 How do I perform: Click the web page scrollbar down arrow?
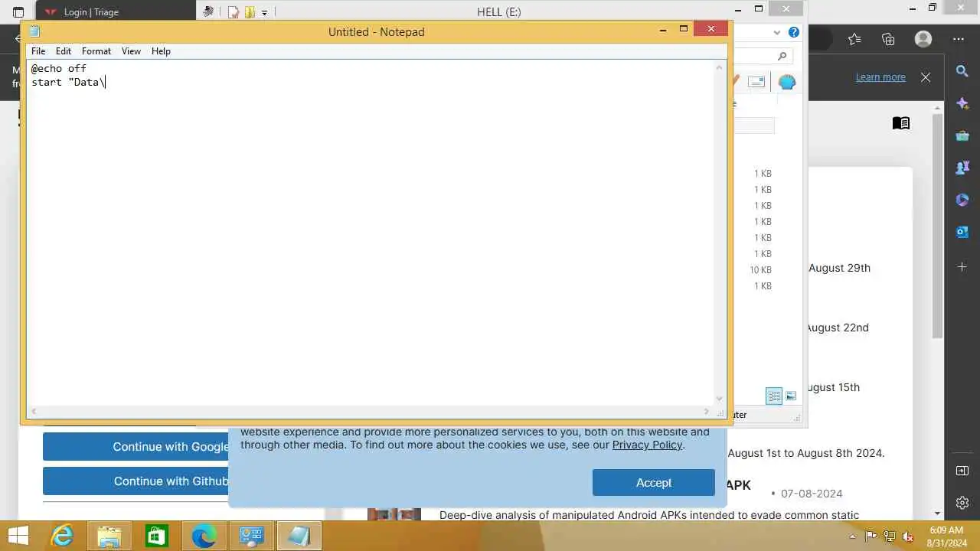(x=938, y=514)
